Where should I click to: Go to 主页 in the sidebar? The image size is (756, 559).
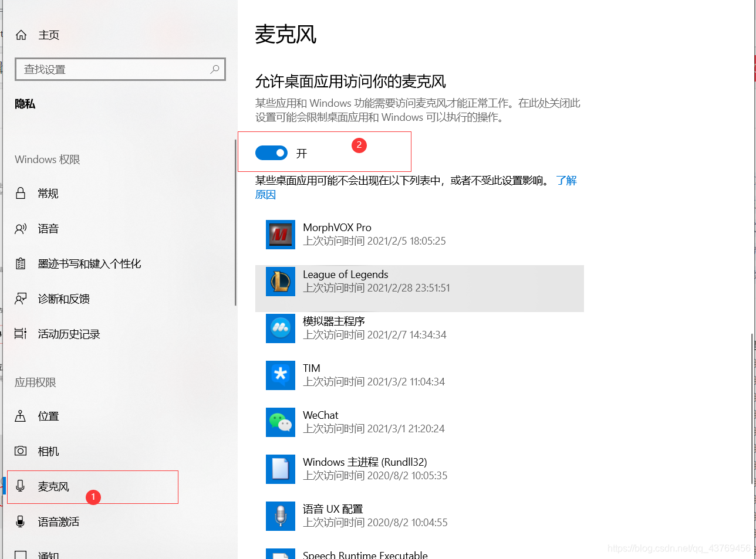(x=49, y=35)
